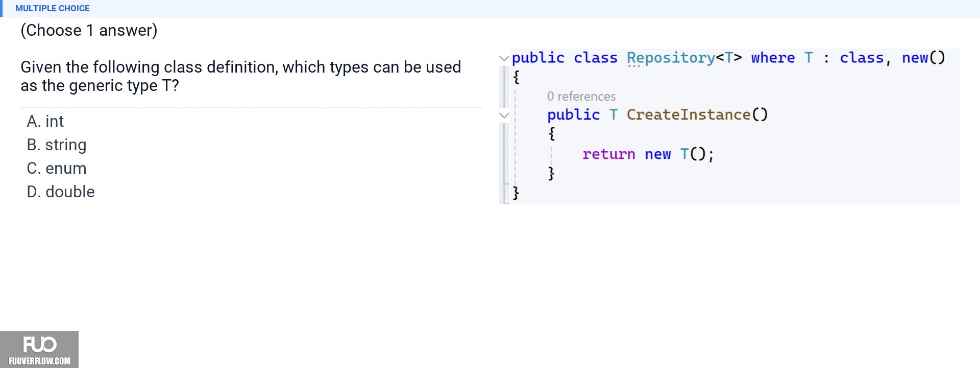Viewport: 980px width, 368px height.
Task: Click the 'return new T();' statement
Action: [648, 154]
